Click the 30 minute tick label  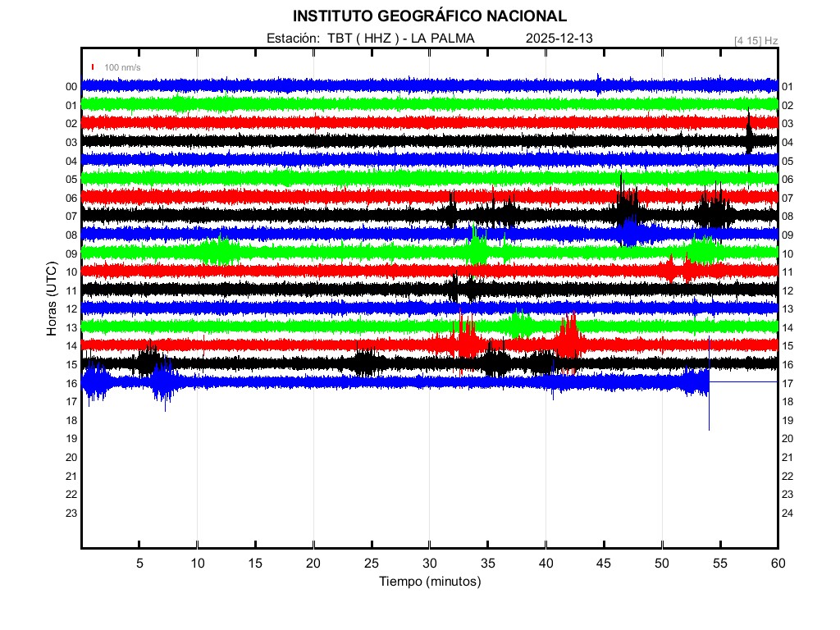[430, 563]
